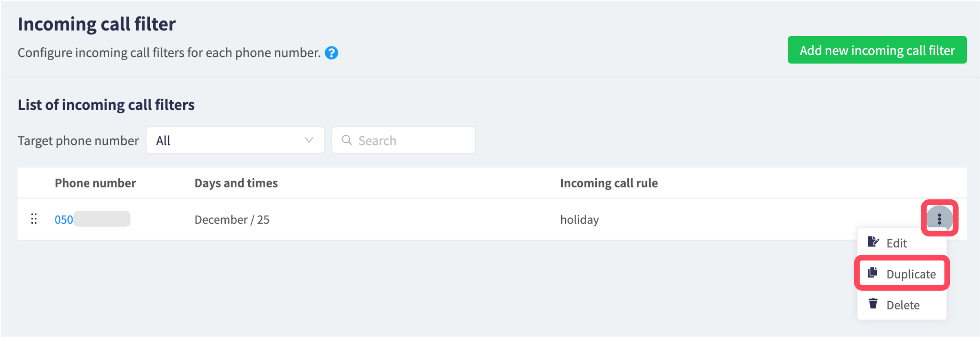Click the Days and times column header
Viewport: 980px width, 338px height.
click(x=236, y=183)
